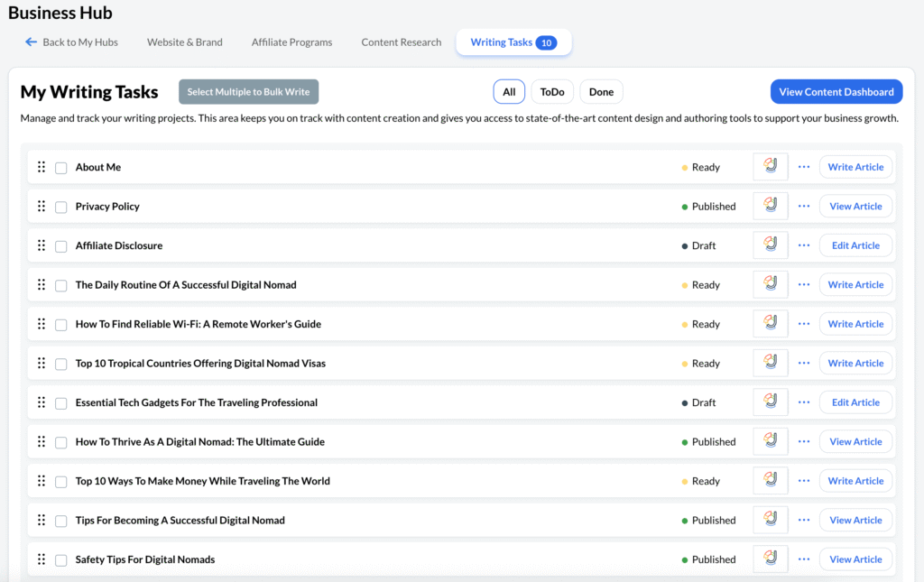Screen dimensions: 924x582
Task: Open the writing icon on Top 10 Tropical Countries row
Action: point(770,363)
